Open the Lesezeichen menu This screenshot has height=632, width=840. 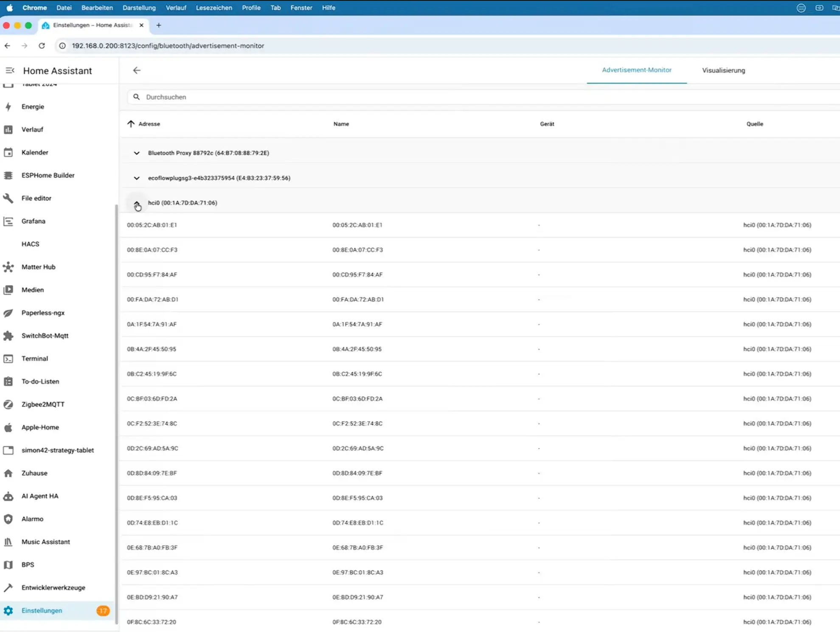(214, 8)
